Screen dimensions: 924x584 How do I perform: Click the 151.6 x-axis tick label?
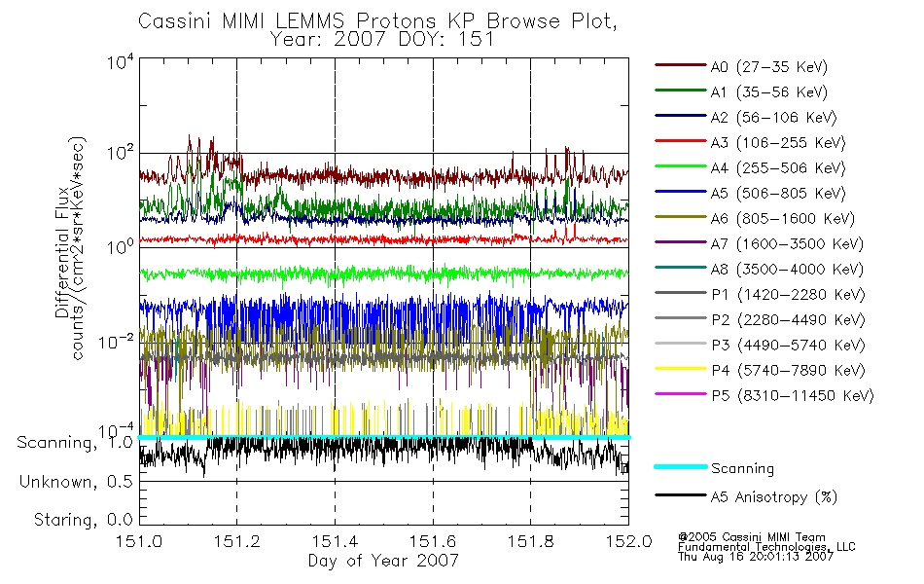[x=433, y=541]
